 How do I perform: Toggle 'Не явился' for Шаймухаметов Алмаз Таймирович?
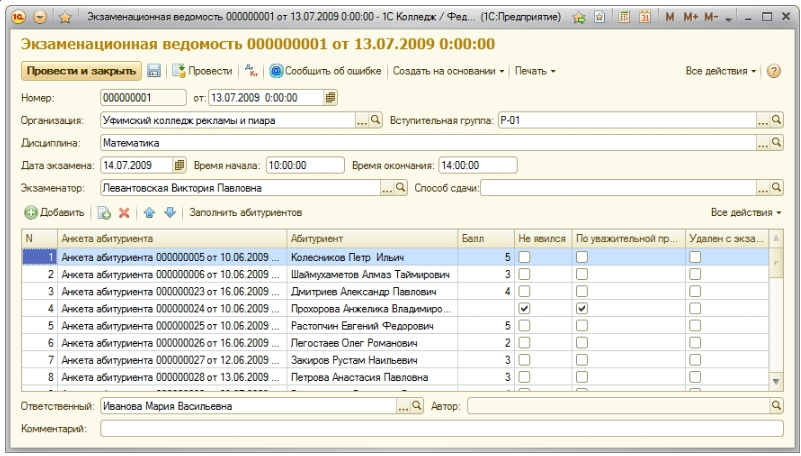(524, 275)
